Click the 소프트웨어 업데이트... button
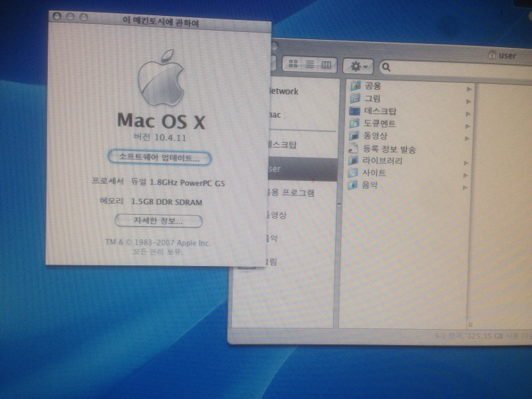The width and height of the screenshot is (532, 399). (x=159, y=158)
